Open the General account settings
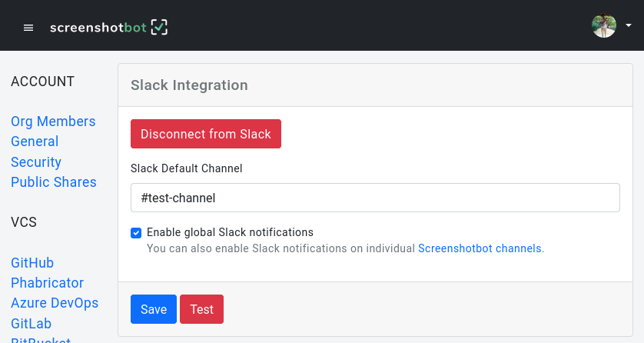 click(x=35, y=142)
